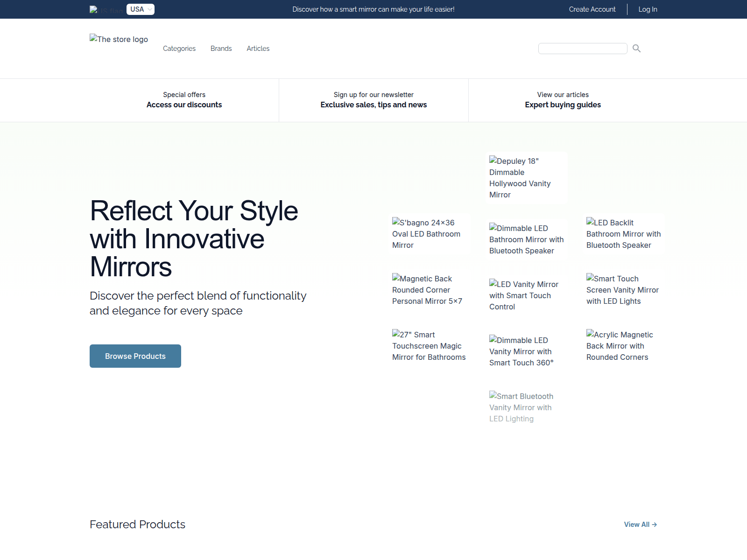Open the Smart Touchscreen Magic Mirror product
This screenshot has width=747, height=560.
[429, 346]
